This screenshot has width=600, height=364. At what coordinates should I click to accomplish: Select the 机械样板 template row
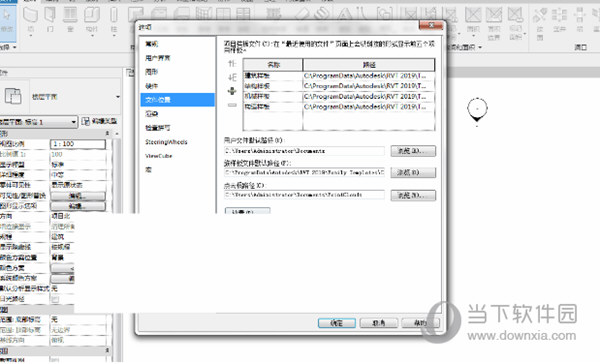pos(339,96)
